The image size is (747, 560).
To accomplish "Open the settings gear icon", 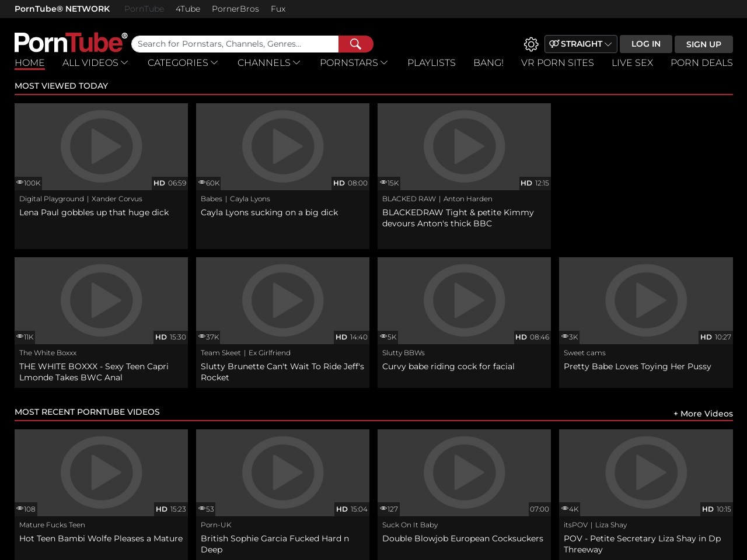I will tap(531, 44).
